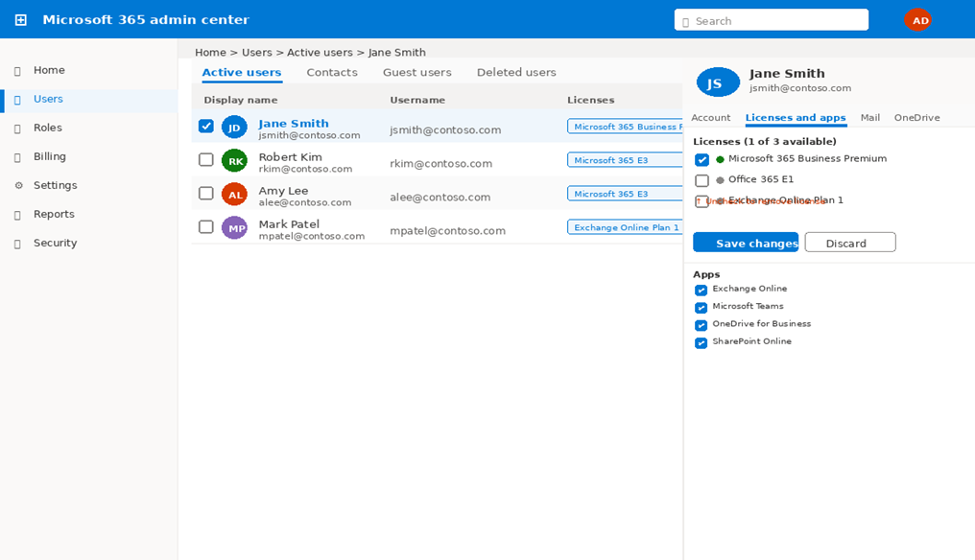Click Robert Kim's RK avatar

click(x=234, y=161)
